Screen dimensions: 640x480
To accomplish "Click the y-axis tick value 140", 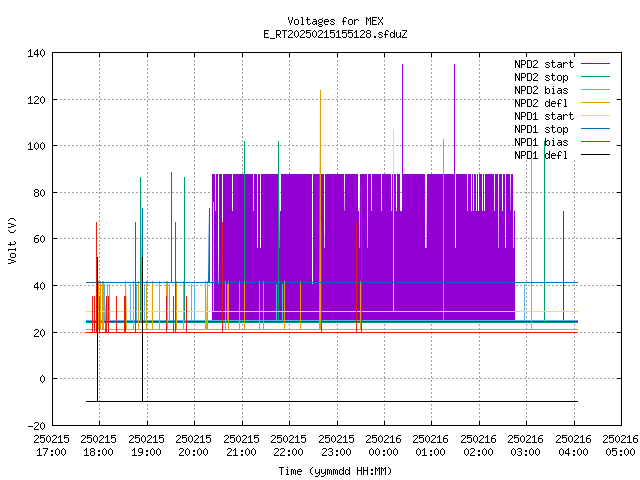I will coord(36,53).
